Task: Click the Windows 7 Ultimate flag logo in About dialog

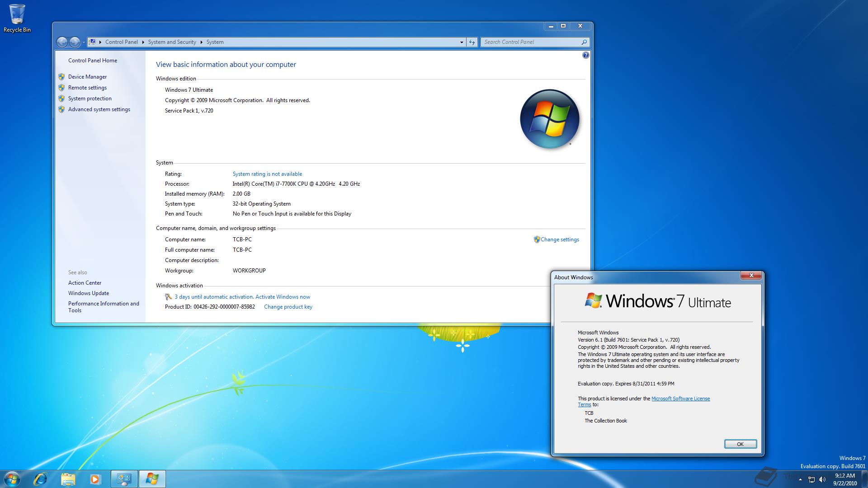Action: tap(593, 300)
